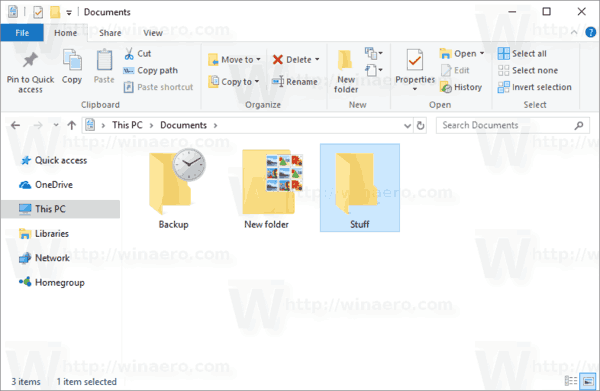Click Invert selection
The image size is (600, 391).
pyautogui.click(x=534, y=87)
